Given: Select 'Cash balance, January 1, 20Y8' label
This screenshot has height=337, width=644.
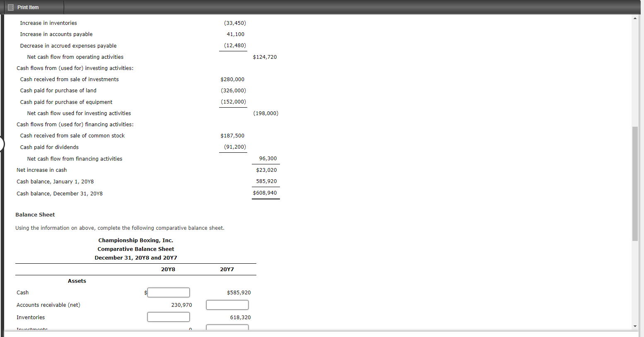Looking at the screenshot, I should [x=55, y=182].
